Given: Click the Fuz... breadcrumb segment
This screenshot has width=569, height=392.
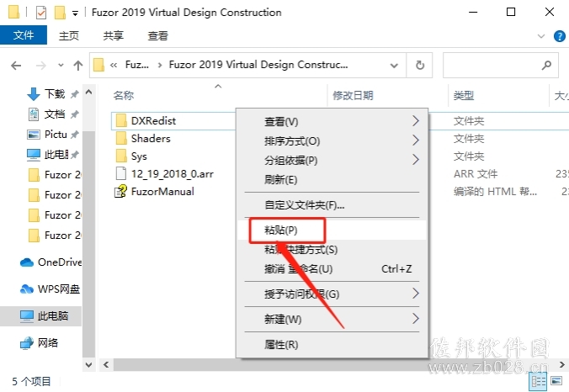Looking at the screenshot, I should click(137, 65).
